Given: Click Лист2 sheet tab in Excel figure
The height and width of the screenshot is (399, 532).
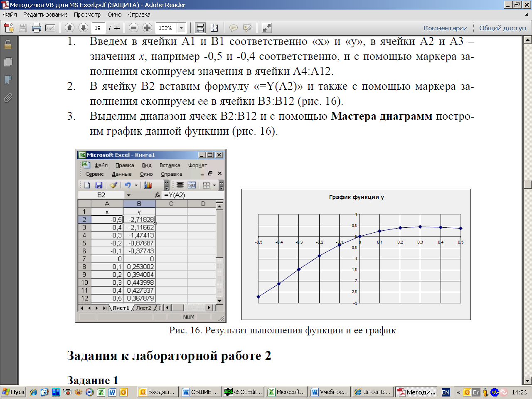Looking at the screenshot, I should 143,308.
